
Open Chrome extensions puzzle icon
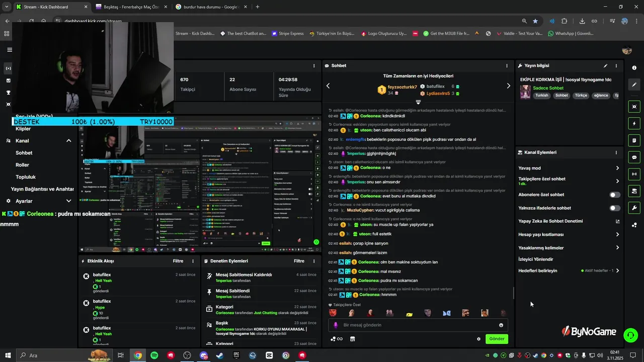point(564,21)
